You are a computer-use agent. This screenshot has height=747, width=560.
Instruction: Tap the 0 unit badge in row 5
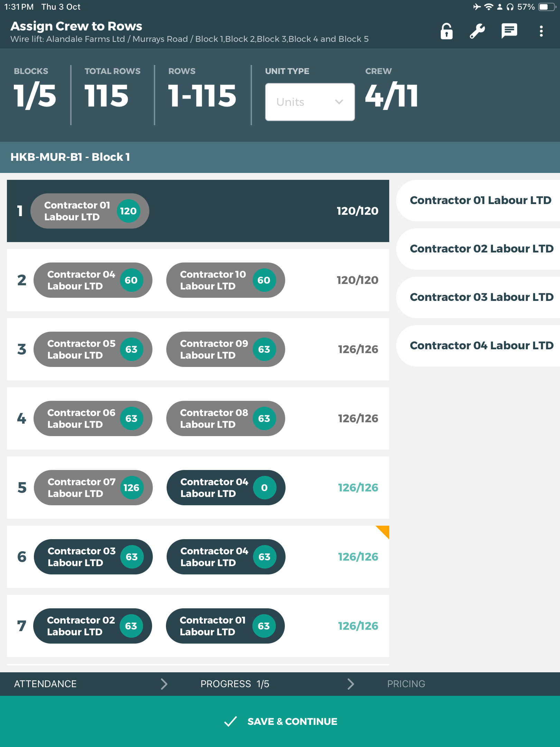pos(264,488)
